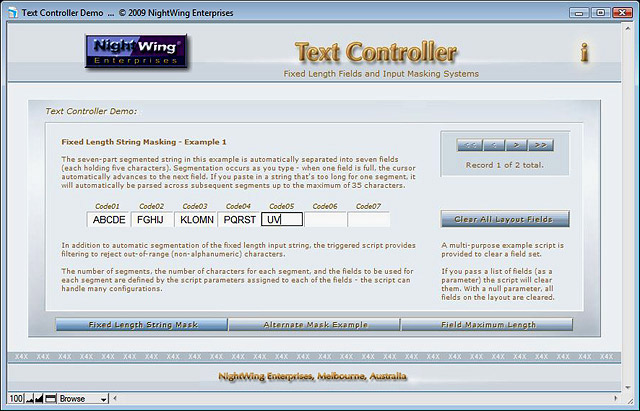640x411 pixels.
Task: Click 'Record 1 of 2 total.' text
Action: (x=504, y=165)
